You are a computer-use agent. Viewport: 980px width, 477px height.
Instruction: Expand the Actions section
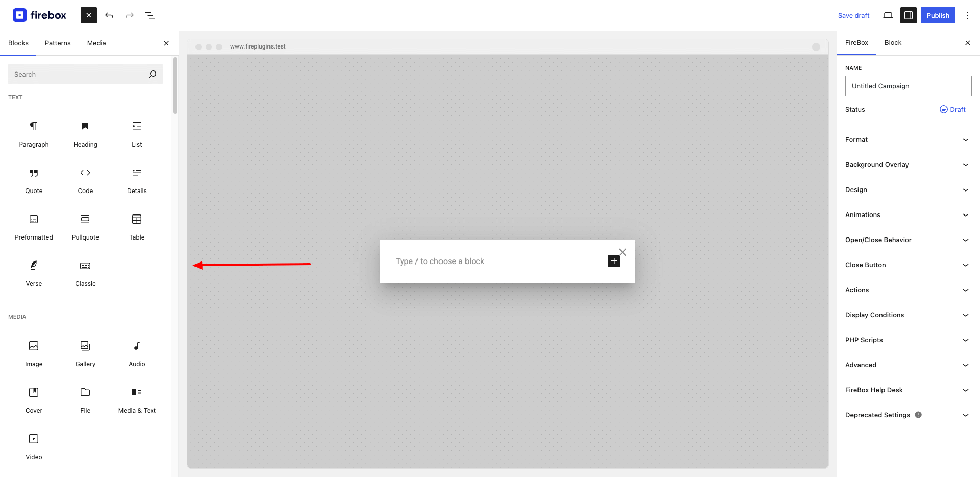908,290
